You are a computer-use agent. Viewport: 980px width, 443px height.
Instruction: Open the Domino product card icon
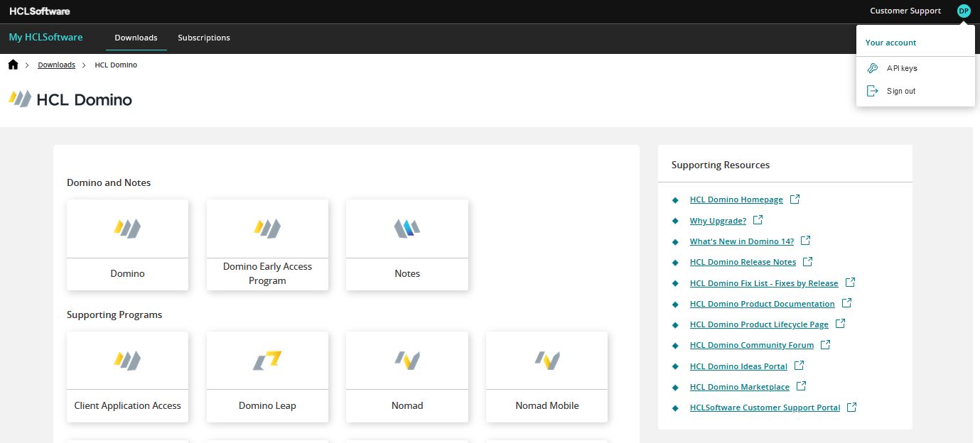click(128, 228)
